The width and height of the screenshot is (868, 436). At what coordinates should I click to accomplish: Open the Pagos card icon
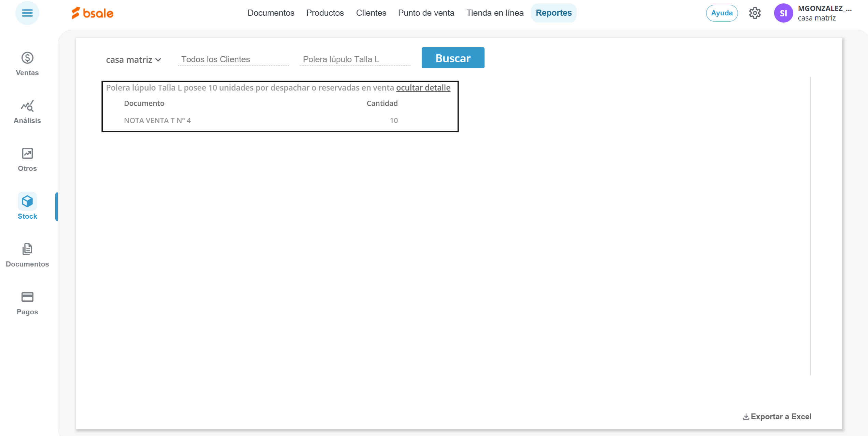click(x=27, y=297)
